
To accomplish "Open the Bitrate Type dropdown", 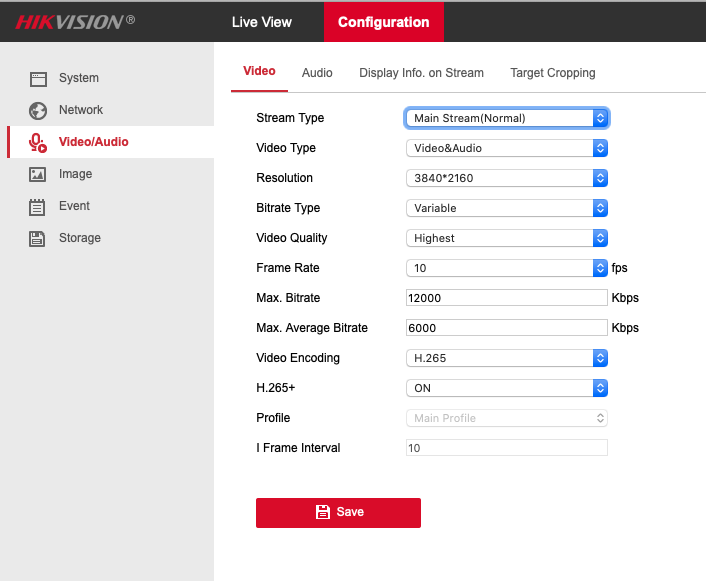I will tap(506, 208).
